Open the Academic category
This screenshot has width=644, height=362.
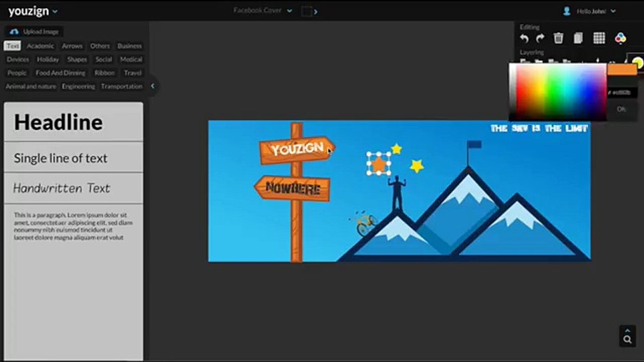[40, 46]
